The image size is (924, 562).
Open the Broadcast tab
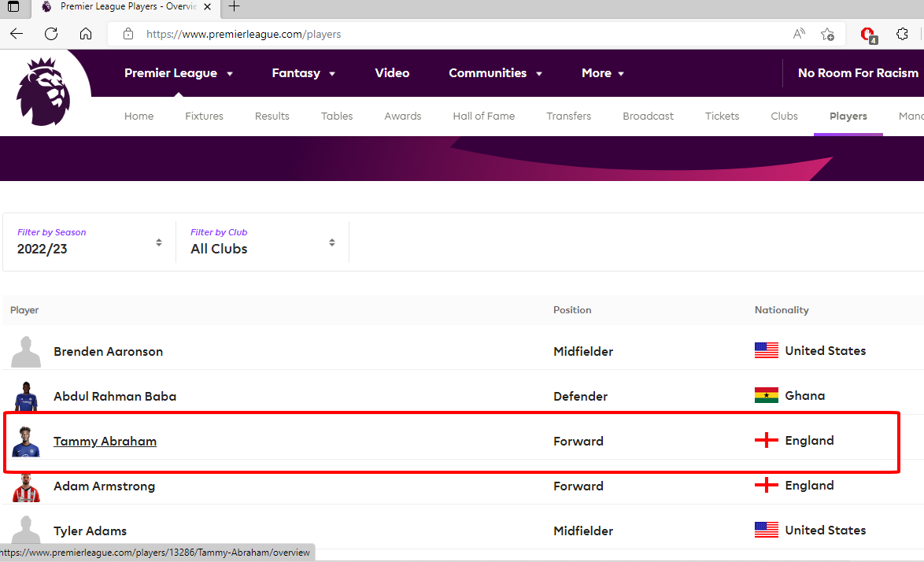click(649, 116)
